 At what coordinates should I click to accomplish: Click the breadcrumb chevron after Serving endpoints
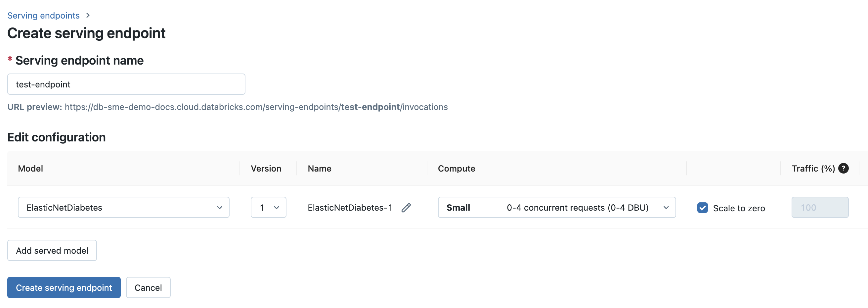pyautogui.click(x=88, y=15)
